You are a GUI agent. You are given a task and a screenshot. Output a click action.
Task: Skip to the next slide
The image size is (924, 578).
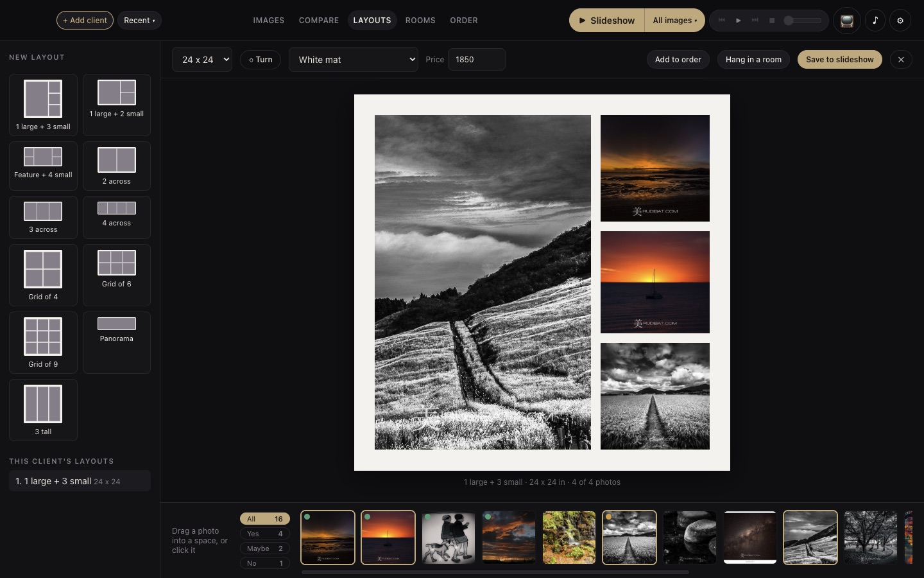click(755, 21)
